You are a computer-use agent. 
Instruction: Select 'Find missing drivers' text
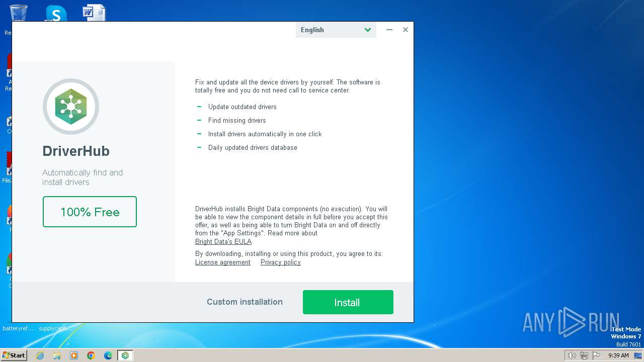pos(237,120)
